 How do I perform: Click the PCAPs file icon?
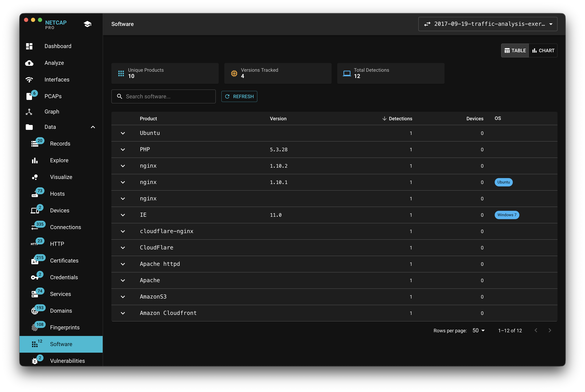tap(29, 96)
